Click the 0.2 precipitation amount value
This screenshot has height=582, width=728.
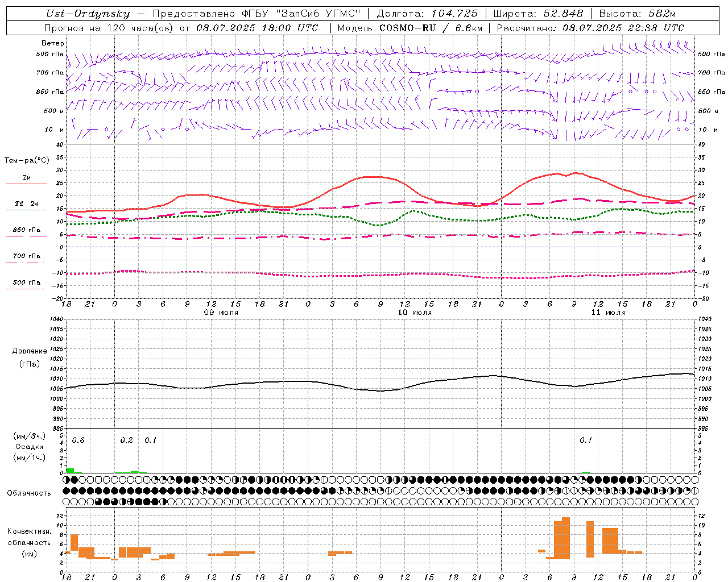(x=126, y=440)
